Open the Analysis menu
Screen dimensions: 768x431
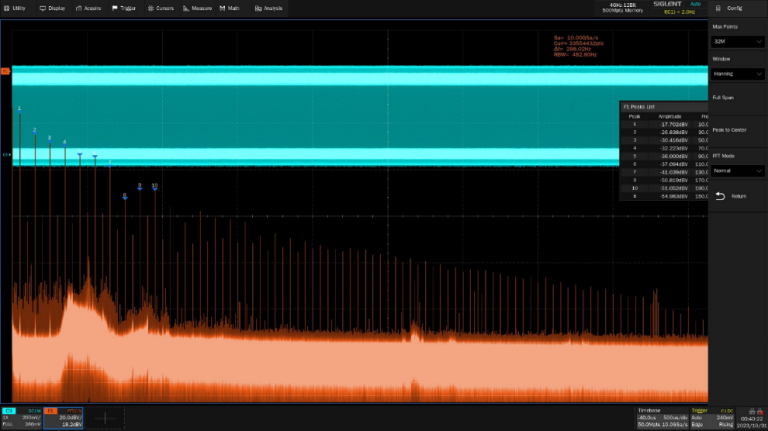(x=268, y=7)
